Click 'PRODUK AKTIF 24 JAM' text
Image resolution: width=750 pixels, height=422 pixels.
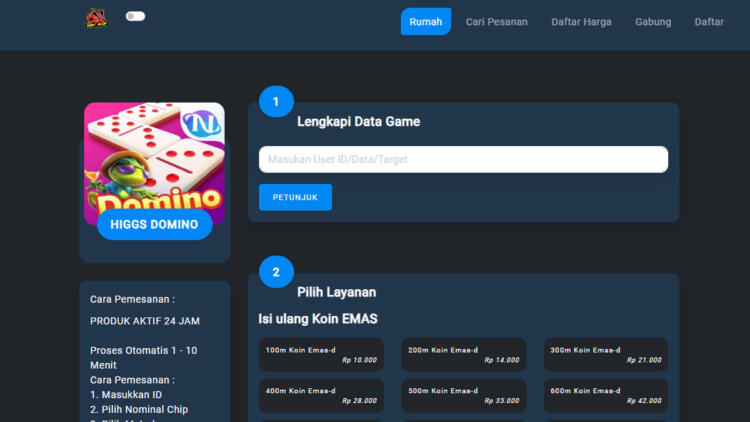click(x=145, y=321)
